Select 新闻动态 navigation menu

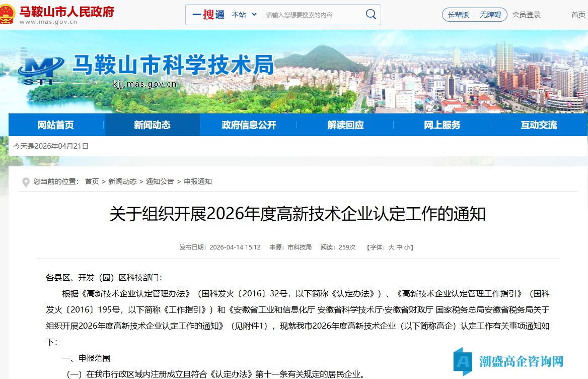pos(152,124)
